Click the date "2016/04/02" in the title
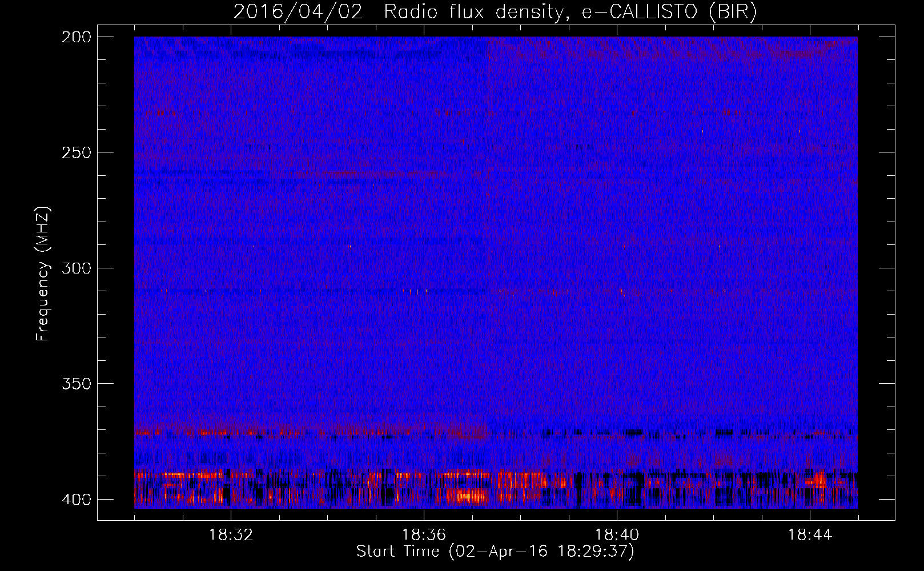Image resolution: width=924 pixels, height=571 pixels. (298, 12)
